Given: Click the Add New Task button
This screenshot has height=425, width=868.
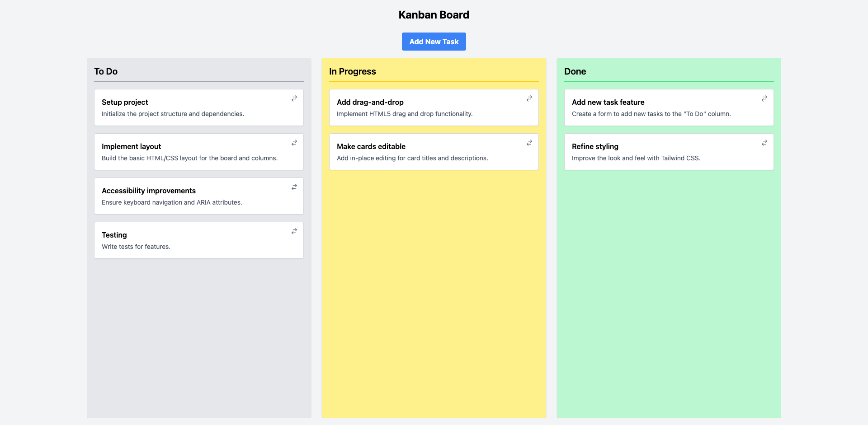Looking at the screenshot, I should pos(434,42).
